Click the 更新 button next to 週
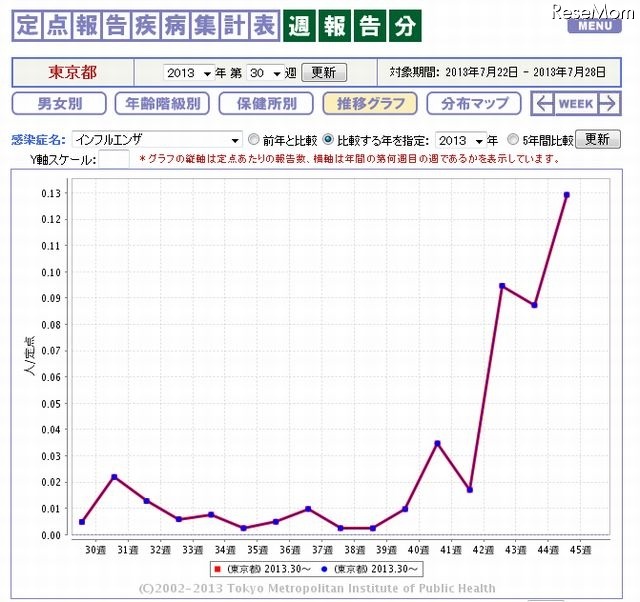 [x=324, y=73]
